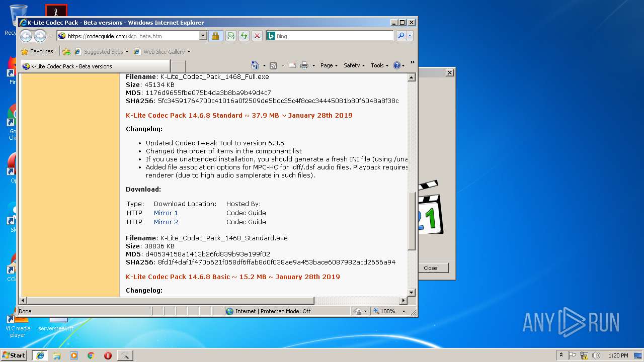Click the 14.6.8 Basic heading text
Screen dimensions: 644x362
pos(233,277)
